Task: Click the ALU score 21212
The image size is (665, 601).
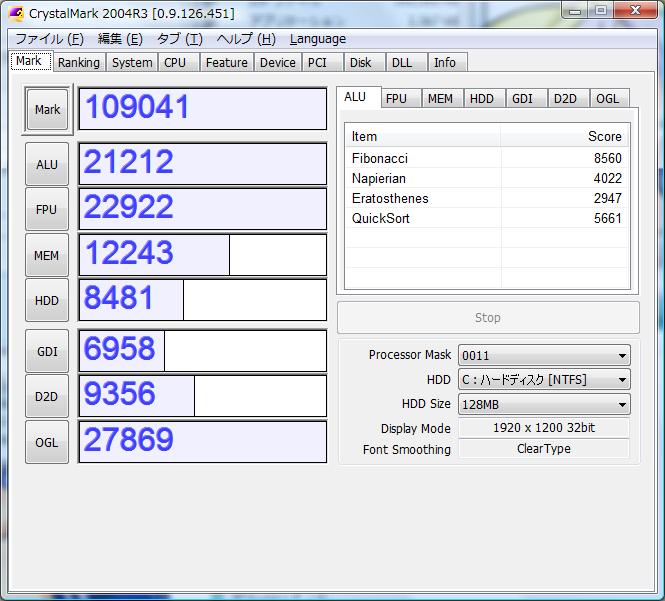Action: (x=203, y=164)
